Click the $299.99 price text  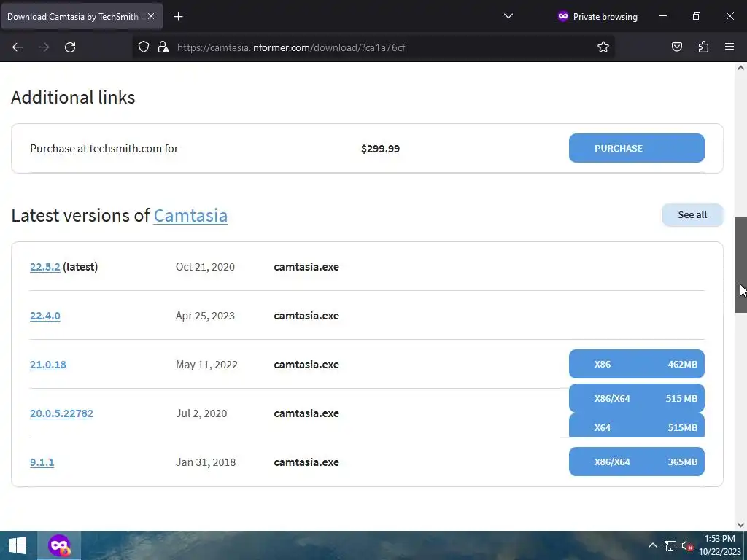380,149
